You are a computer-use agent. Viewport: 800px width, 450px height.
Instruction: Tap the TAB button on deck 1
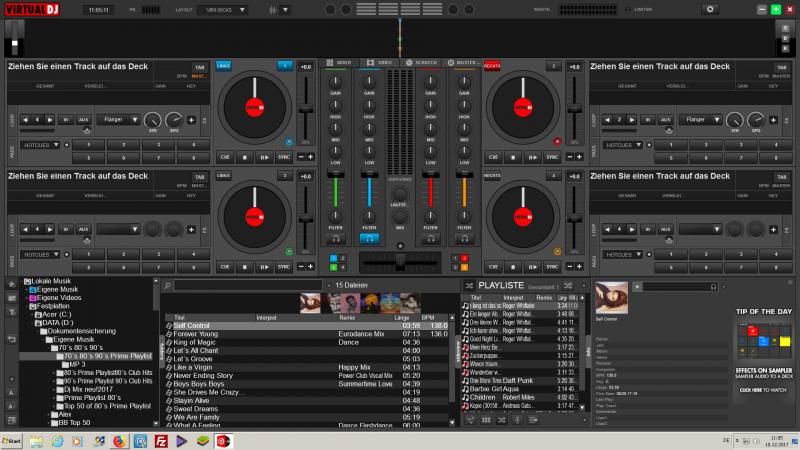tap(199, 67)
